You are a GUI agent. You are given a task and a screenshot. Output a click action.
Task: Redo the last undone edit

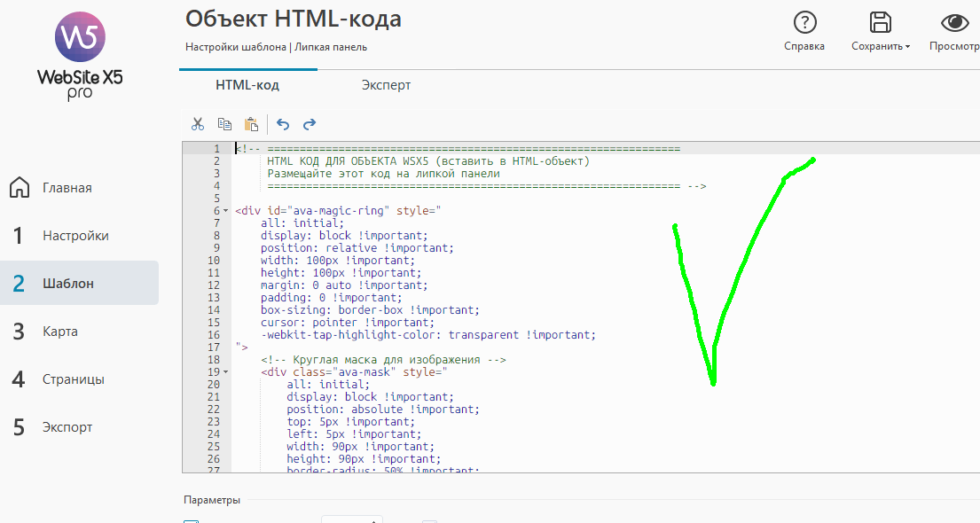(310, 124)
